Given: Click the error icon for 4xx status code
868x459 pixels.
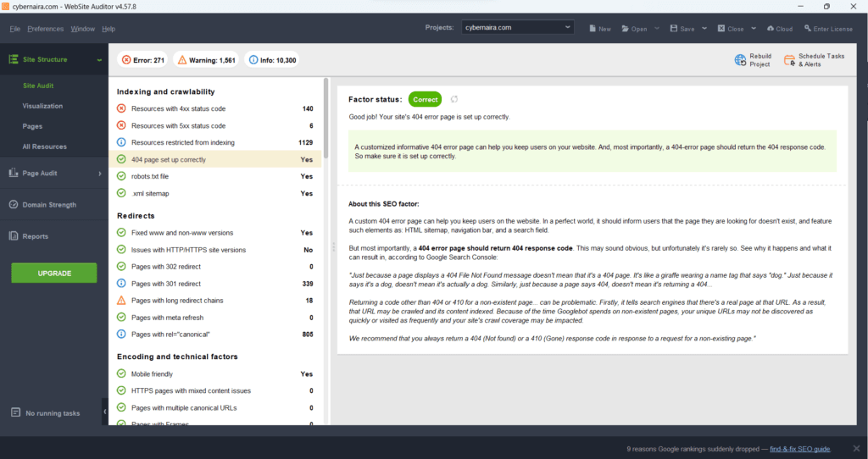Looking at the screenshot, I should pos(121,108).
